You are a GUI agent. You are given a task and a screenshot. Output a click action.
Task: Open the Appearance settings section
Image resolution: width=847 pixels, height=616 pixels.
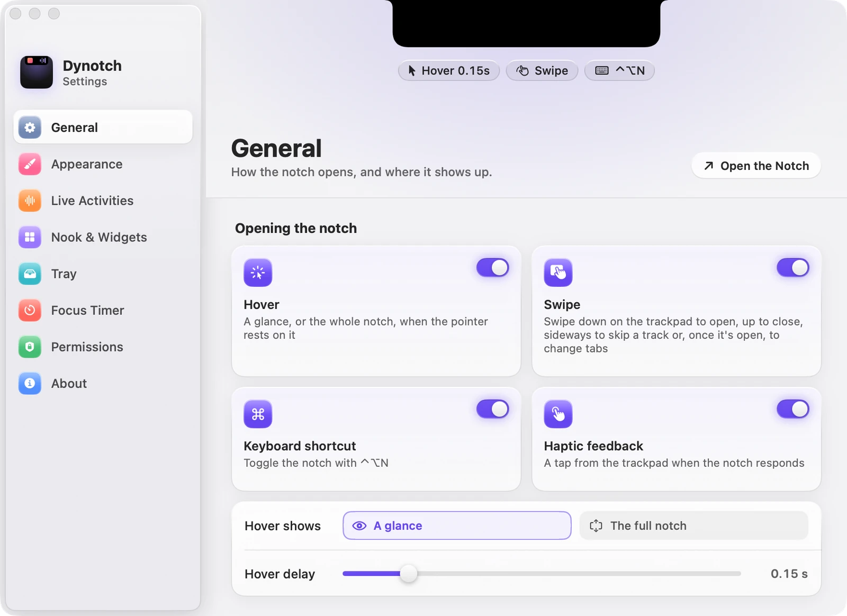[103, 164]
